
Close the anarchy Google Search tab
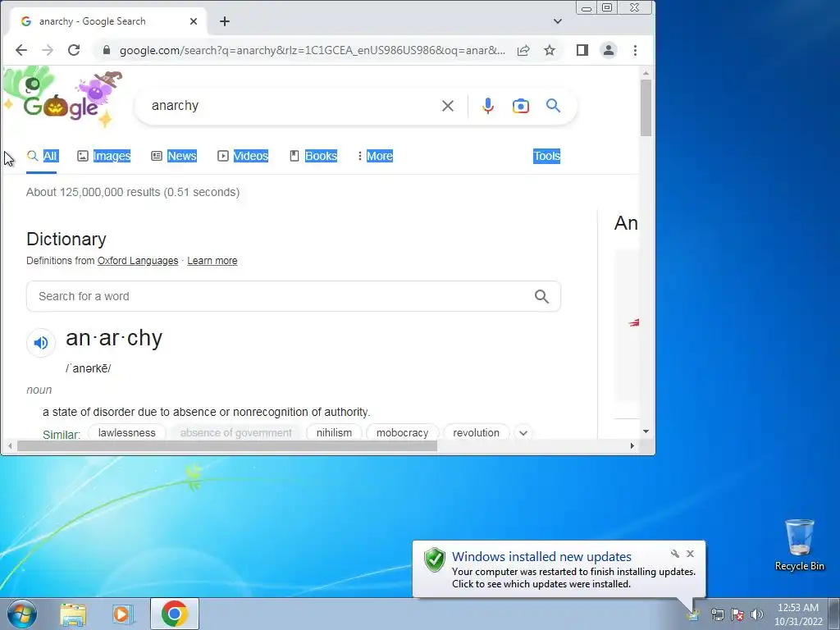[x=194, y=21]
